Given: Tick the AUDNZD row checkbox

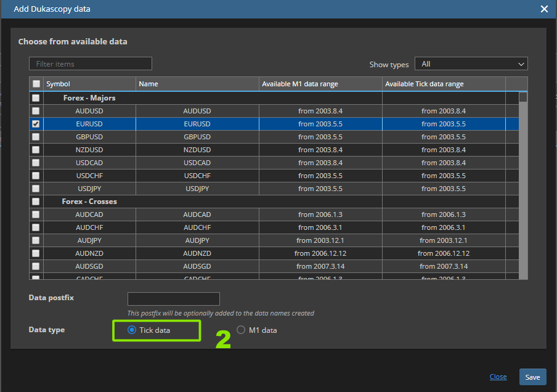Looking at the screenshot, I should click(36, 253).
